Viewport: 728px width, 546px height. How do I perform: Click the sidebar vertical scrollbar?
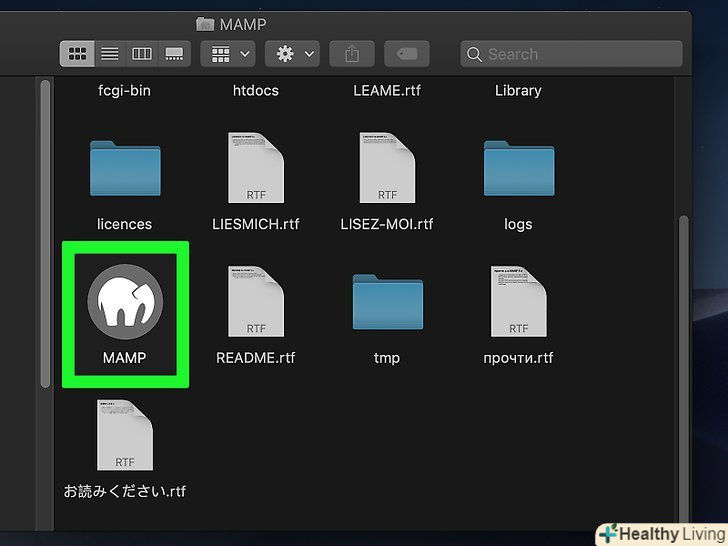[45, 234]
